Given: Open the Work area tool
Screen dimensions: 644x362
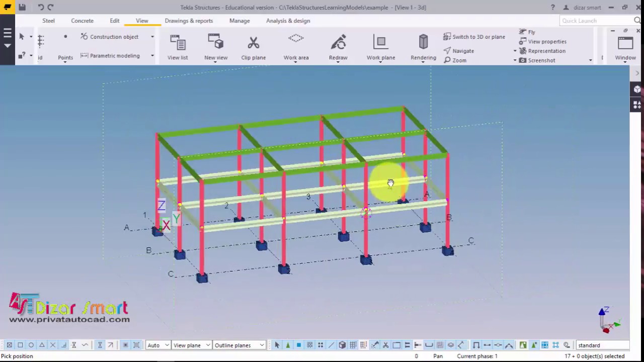Looking at the screenshot, I should tap(296, 47).
